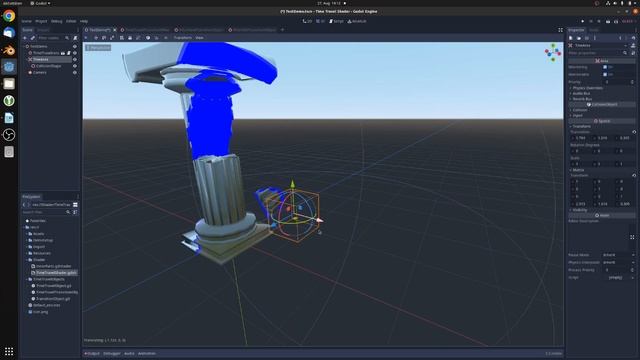Instance a scene file using link icon
Image resolution: width=640 pixels, height=360 pixels.
click(33, 38)
